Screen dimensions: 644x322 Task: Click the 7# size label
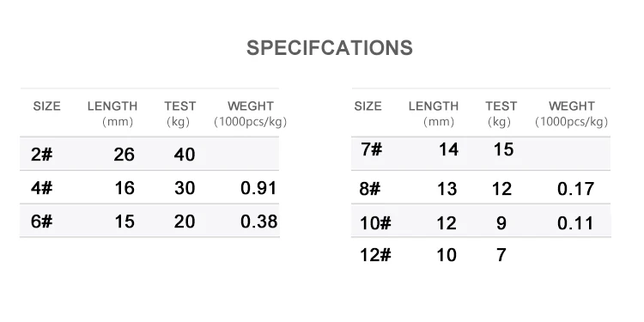pos(372,149)
